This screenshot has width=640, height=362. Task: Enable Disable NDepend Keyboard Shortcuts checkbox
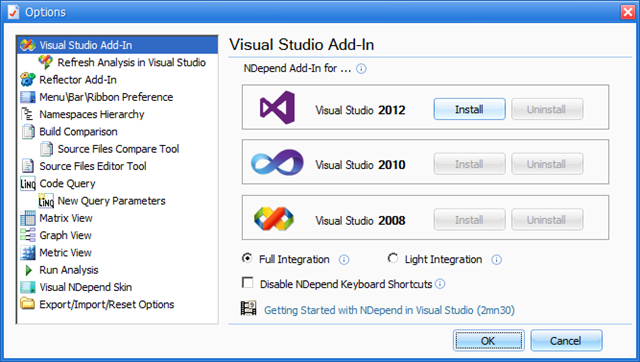tap(247, 282)
